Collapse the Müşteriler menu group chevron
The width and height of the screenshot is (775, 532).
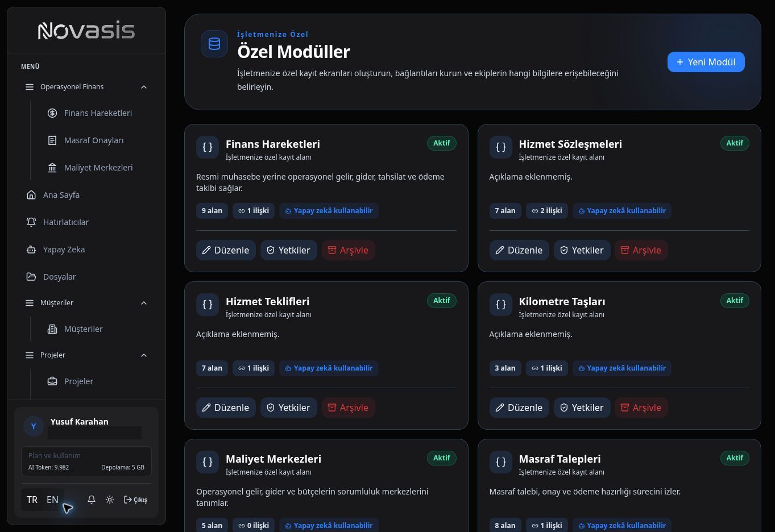144,303
